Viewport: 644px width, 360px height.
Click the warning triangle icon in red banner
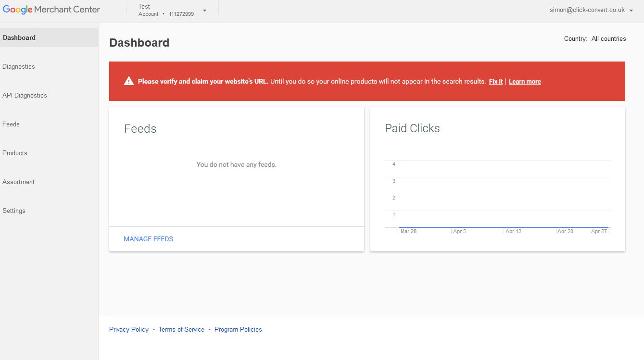pyautogui.click(x=128, y=81)
